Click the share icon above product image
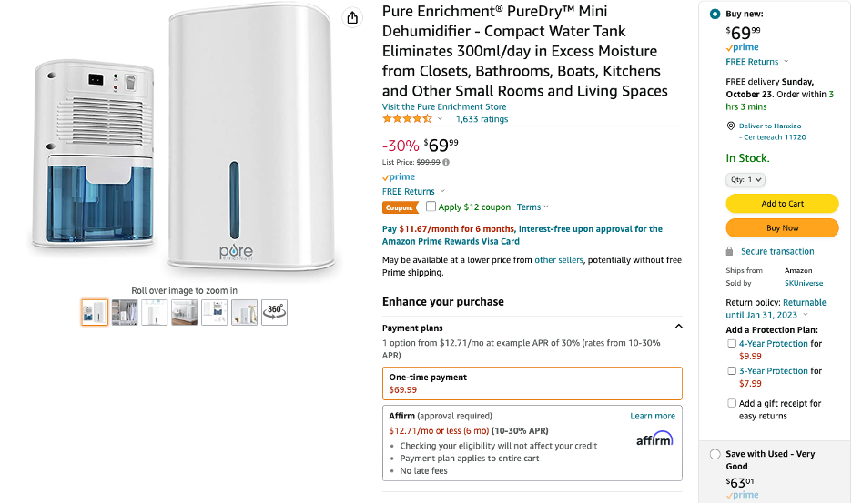The height and width of the screenshot is (504, 852). 352,17
